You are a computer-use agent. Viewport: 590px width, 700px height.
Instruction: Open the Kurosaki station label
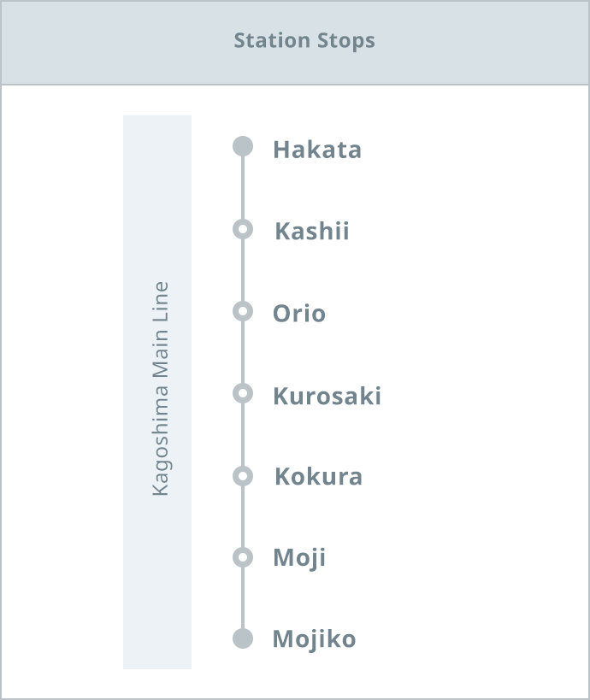coord(327,396)
